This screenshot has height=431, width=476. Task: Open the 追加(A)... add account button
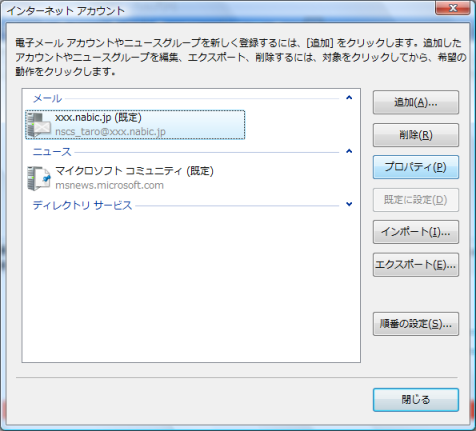coord(416,102)
